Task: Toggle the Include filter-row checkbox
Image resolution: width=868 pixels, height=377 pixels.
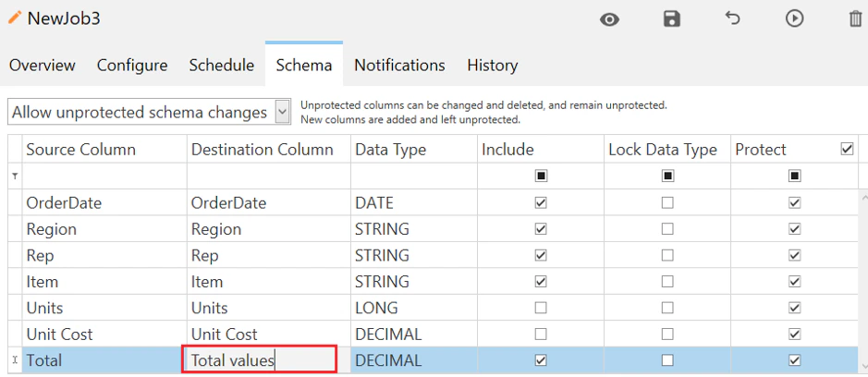Action: (x=541, y=176)
